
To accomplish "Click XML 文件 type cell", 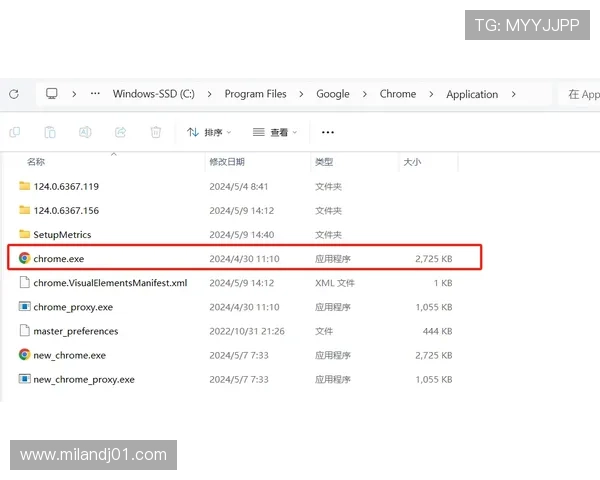I will pyautogui.click(x=335, y=283).
